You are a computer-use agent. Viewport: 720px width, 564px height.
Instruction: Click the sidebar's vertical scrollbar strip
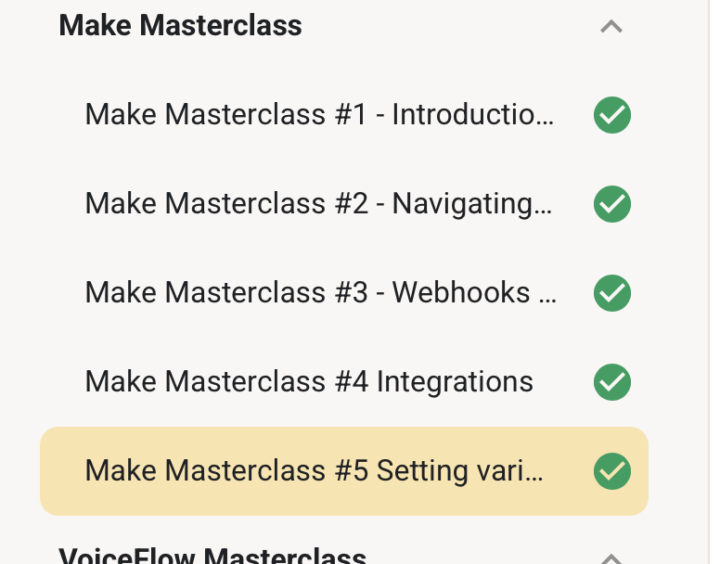[x=714, y=282]
